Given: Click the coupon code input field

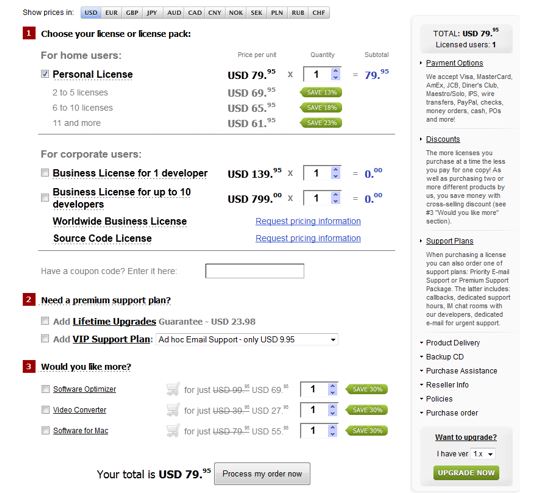Looking at the screenshot, I should tap(255, 271).
